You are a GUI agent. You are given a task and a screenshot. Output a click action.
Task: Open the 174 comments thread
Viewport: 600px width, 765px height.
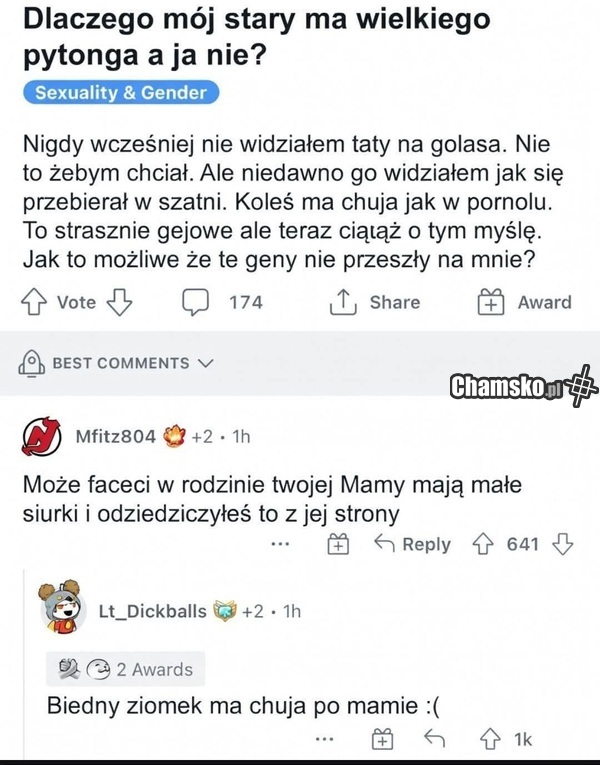224,302
